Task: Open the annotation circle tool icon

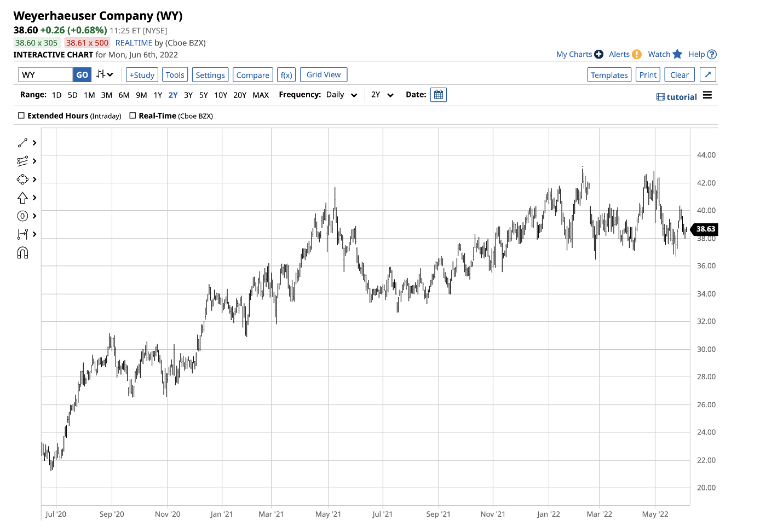Action: click(x=22, y=216)
